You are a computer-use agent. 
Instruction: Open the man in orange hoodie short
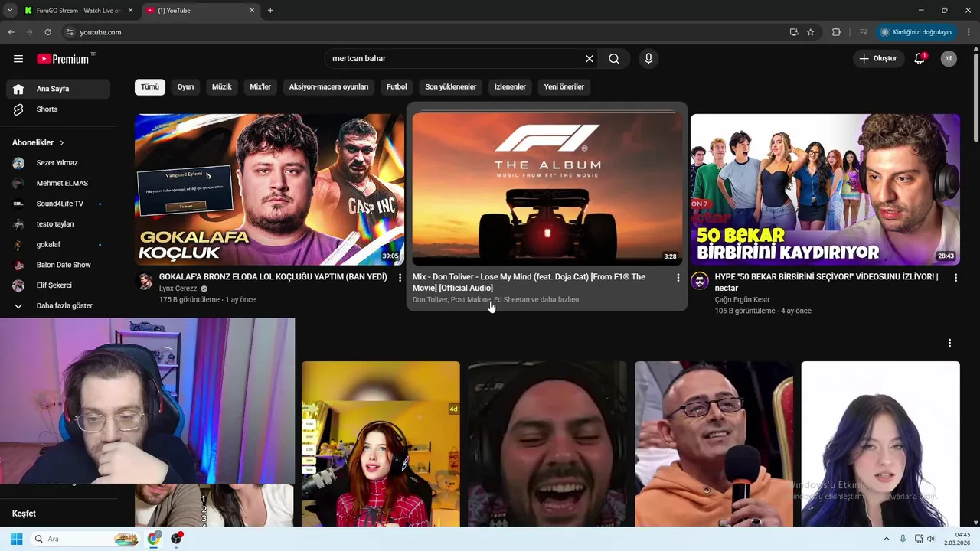point(714,444)
